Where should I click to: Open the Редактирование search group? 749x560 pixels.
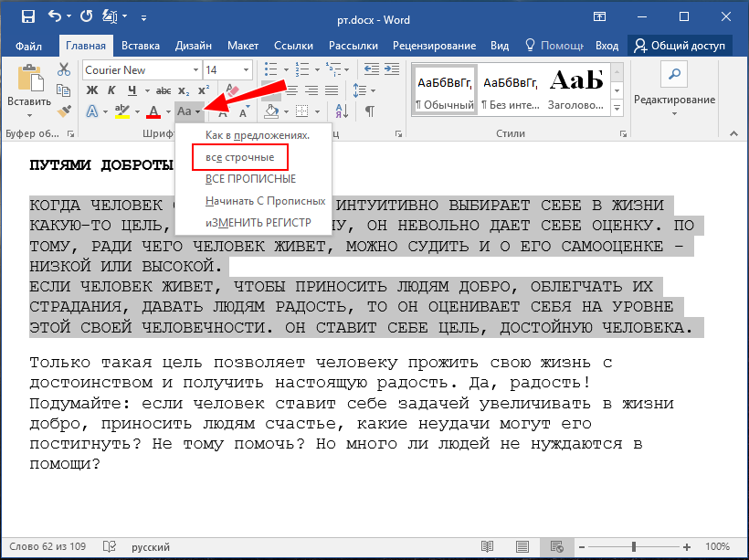674,90
